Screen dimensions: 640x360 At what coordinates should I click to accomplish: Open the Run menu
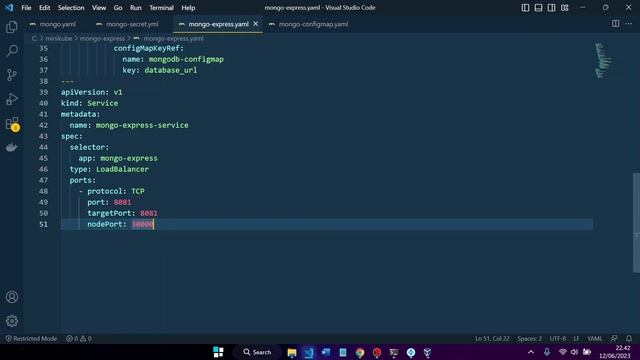point(136,7)
